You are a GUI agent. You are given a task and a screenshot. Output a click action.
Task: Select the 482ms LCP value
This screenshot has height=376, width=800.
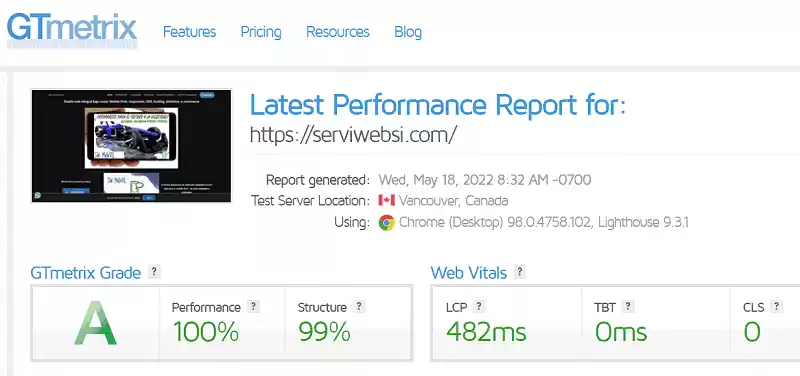pos(486,332)
